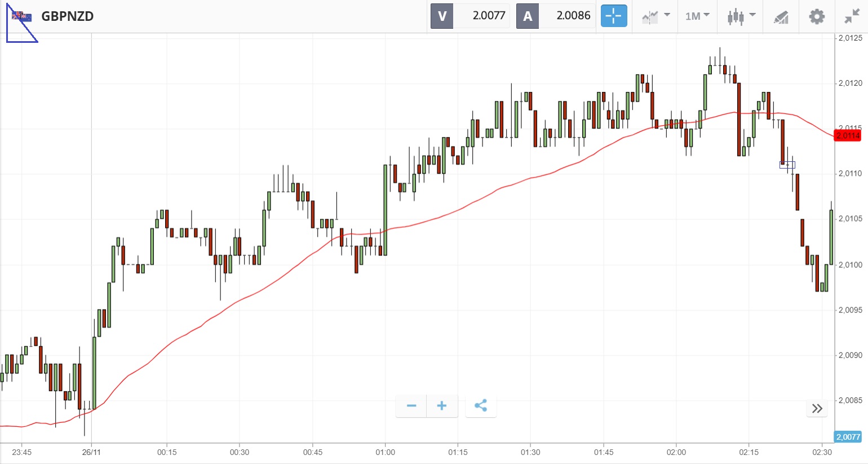Click the GBPNZD flag icon
The image size is (868, 464).
23,17
